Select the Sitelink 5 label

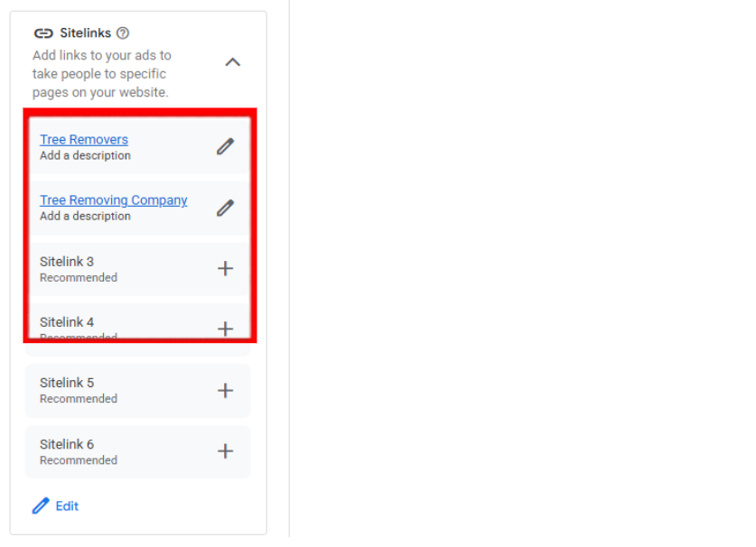tap(67, 383)
